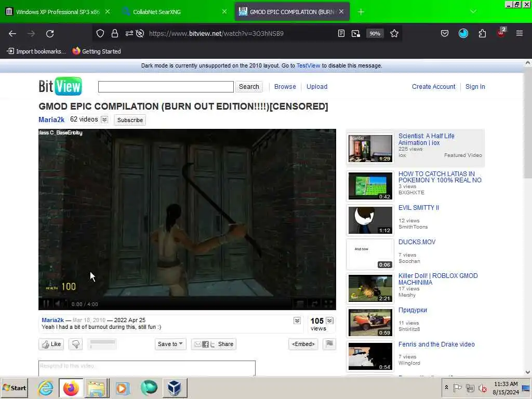Image resolution: width=532 pixels, height=399 pixels.
Task: Open Killer Doll ROBLOX GMOD MACHINIMA link
Action: pyautogui.click(x=437, y=279)
